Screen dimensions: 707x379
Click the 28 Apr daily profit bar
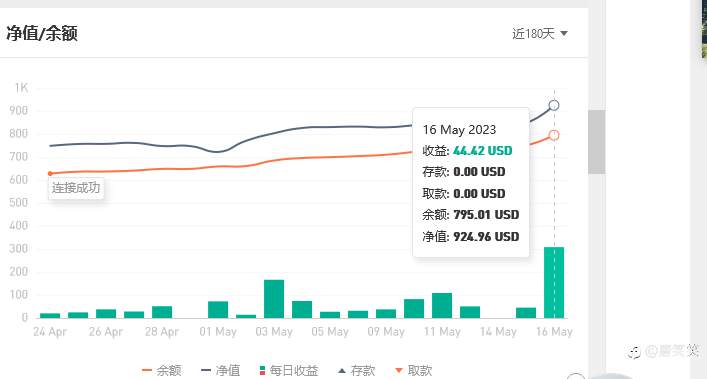[162, 312]
